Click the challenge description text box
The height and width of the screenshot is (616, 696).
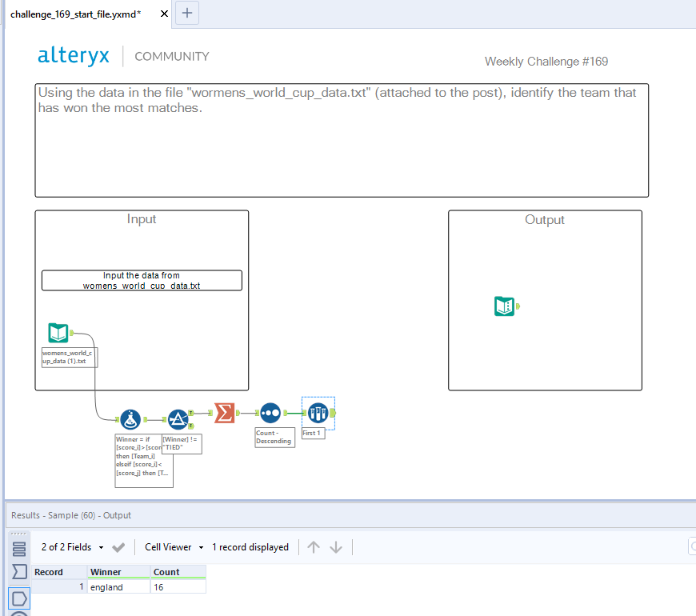(342, 140)
